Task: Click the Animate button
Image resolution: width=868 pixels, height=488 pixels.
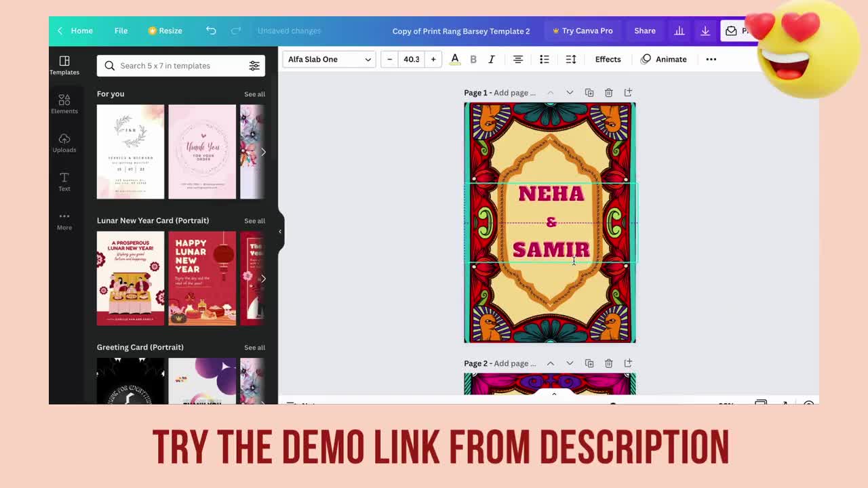Action: point(664,59)
